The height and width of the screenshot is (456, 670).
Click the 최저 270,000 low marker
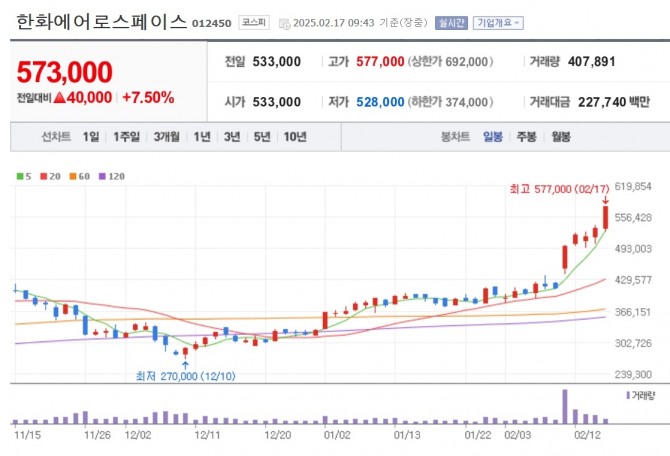(x=184, y=376)
